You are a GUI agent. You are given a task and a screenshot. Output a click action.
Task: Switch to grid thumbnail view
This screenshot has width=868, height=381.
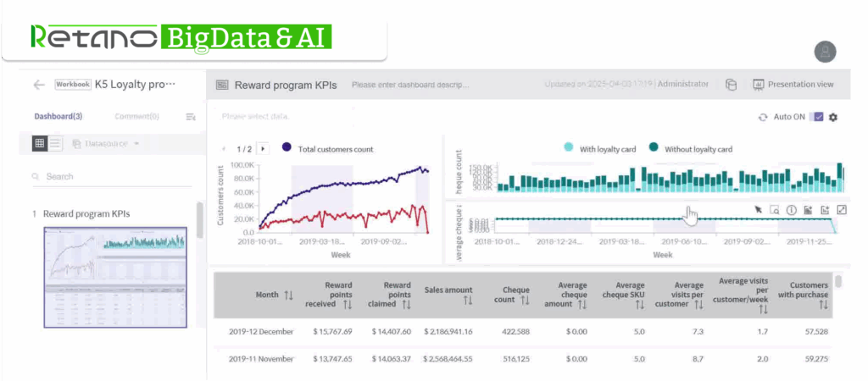39,143
